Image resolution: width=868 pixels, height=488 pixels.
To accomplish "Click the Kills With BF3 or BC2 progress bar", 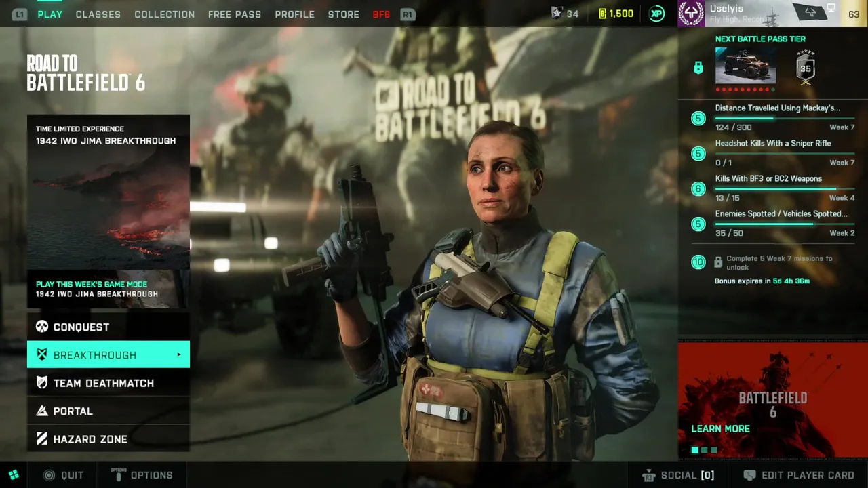I will (785, 188).
